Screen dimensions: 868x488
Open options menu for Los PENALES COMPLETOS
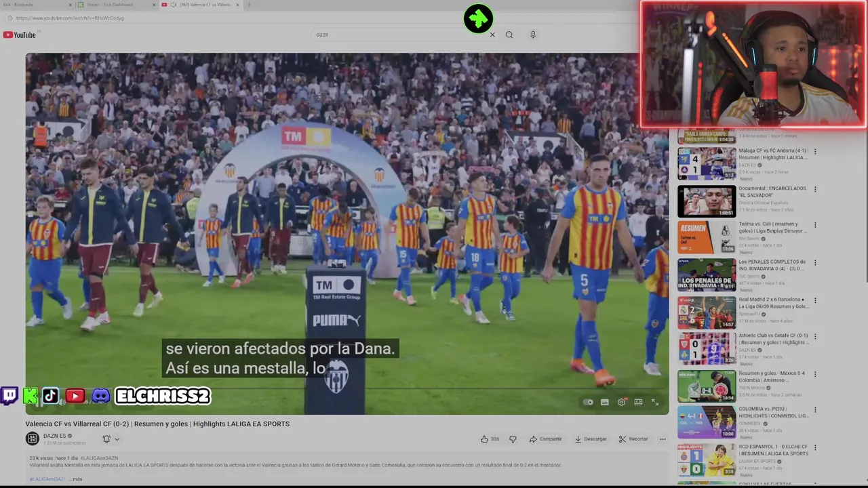[815, 264]
